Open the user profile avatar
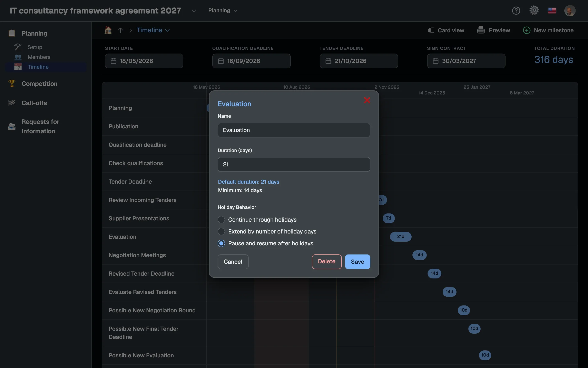Image resolution: width=588 pixels, height=368 pixels. 570,11
